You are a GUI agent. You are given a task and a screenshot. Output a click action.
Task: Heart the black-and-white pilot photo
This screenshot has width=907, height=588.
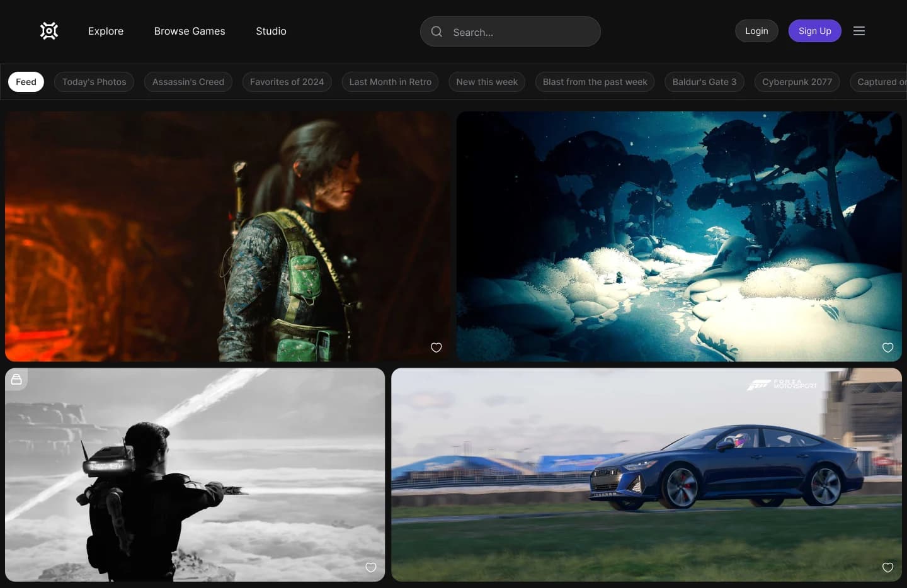click(371, 567)
